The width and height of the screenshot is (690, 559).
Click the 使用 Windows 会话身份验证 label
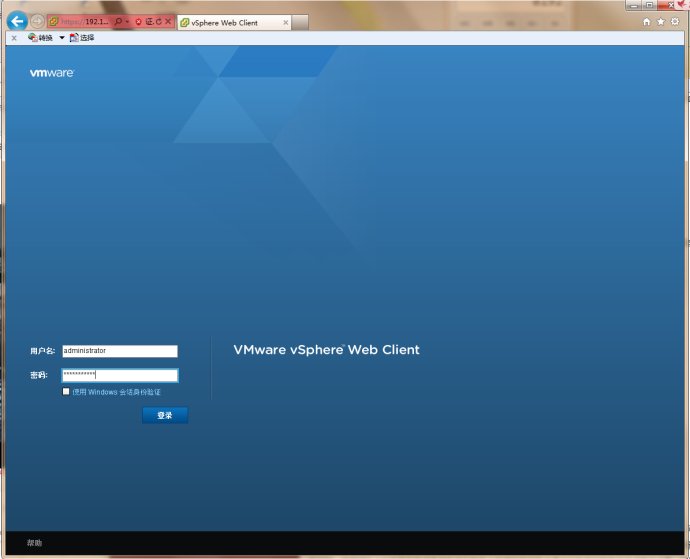tap(116, 392)
